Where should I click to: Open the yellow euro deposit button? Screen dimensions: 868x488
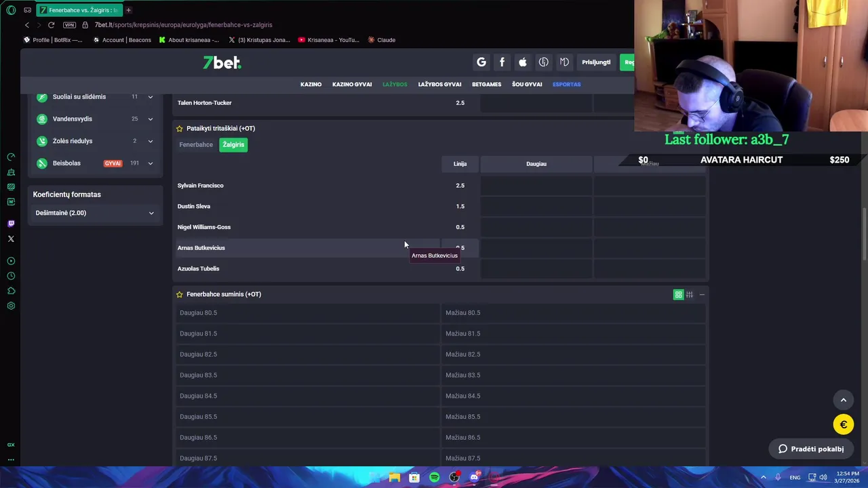click(844, 425)
